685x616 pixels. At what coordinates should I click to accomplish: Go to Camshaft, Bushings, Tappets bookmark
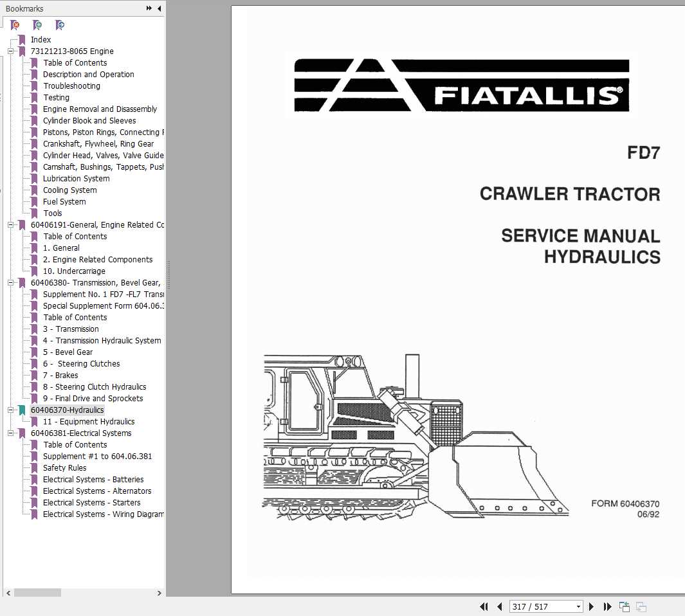[x=103, y=167]
